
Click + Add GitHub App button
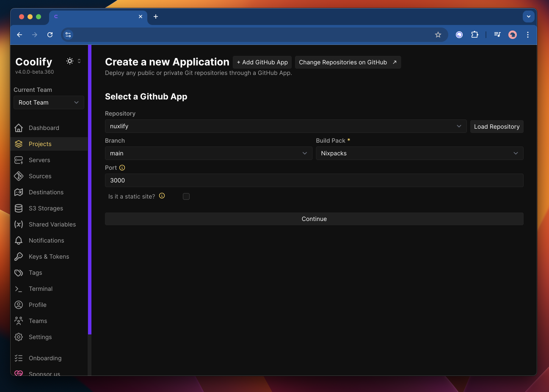click(x=262, y=62)
